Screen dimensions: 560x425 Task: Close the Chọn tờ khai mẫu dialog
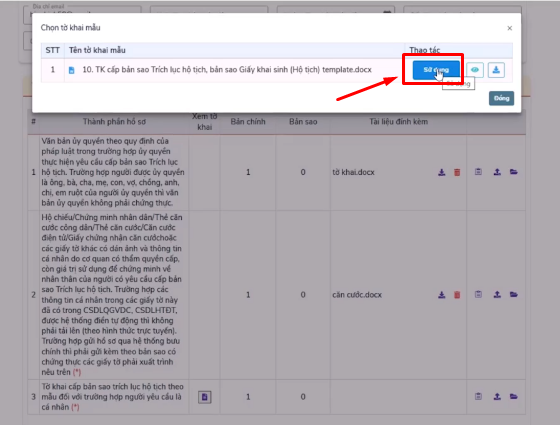point(510,28)
